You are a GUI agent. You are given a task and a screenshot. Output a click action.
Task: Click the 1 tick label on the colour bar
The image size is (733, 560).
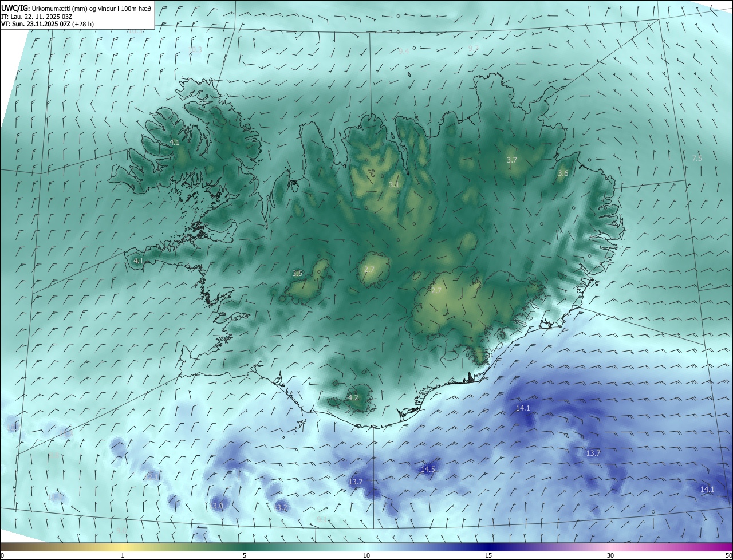pos(123,555)
